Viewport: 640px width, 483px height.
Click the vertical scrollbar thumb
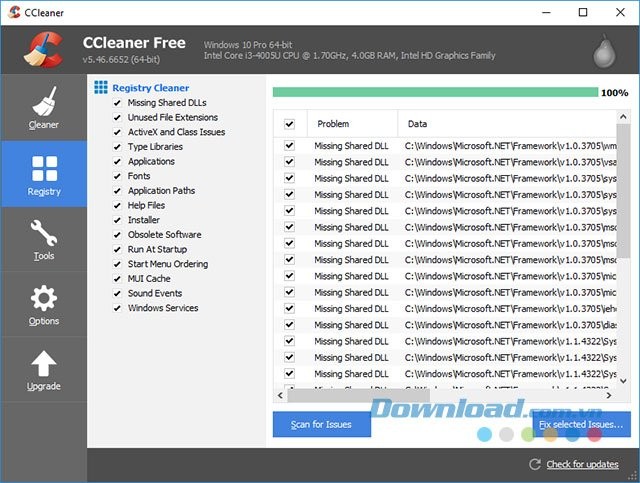(623, 191)
